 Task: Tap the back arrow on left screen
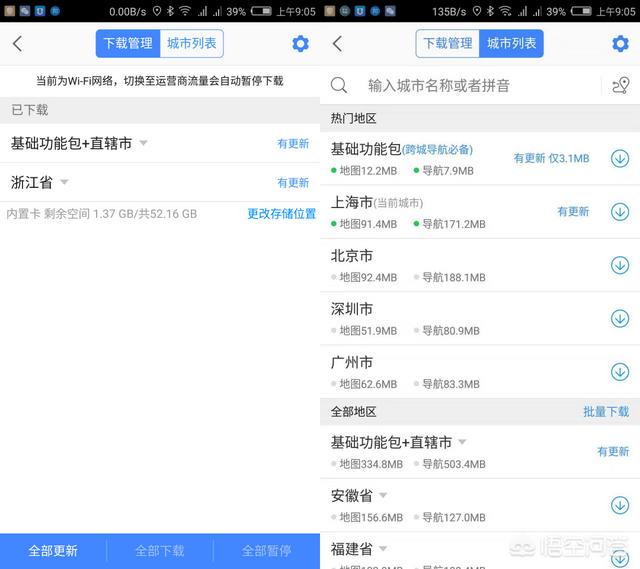click(x=17, y=44)
